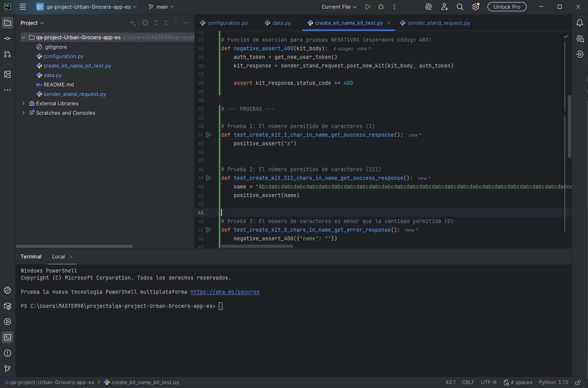Expand the External Libraries tree node

pos(24,103)
